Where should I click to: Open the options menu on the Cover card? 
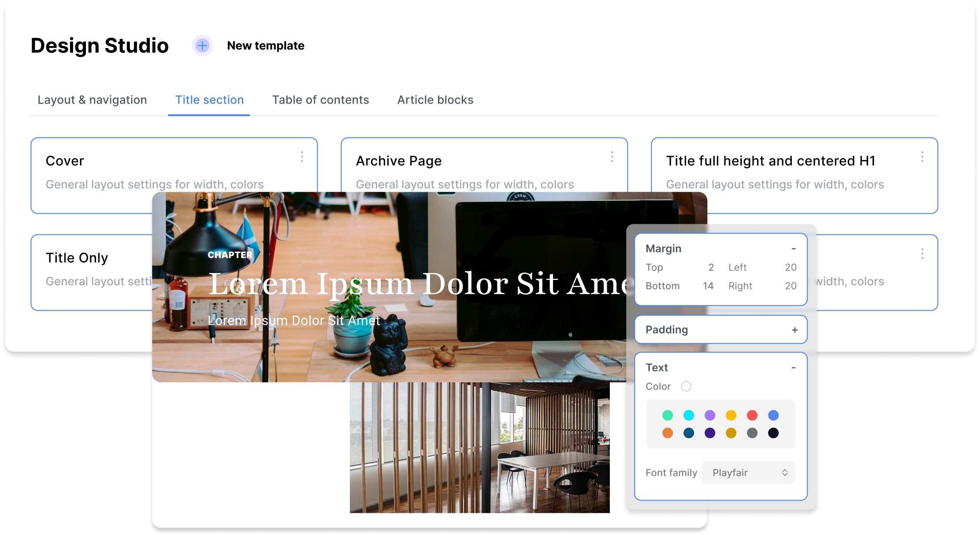(x=302, y=157)
